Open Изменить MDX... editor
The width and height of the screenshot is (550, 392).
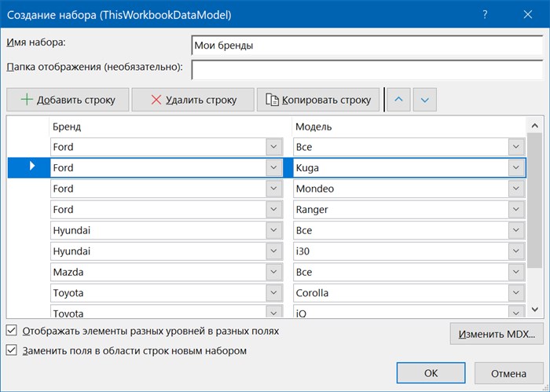click(497, 334)
